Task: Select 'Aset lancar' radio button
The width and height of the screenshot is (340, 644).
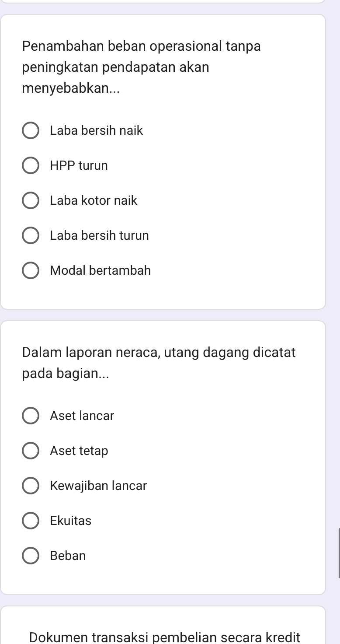Action: pyautogui.click(x=31, y=416)
